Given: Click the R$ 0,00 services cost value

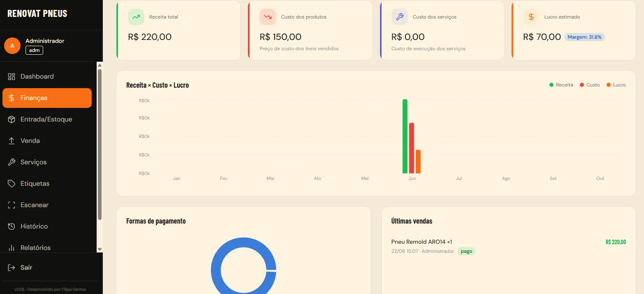Looking at the screenshot, I should [408, 37].
